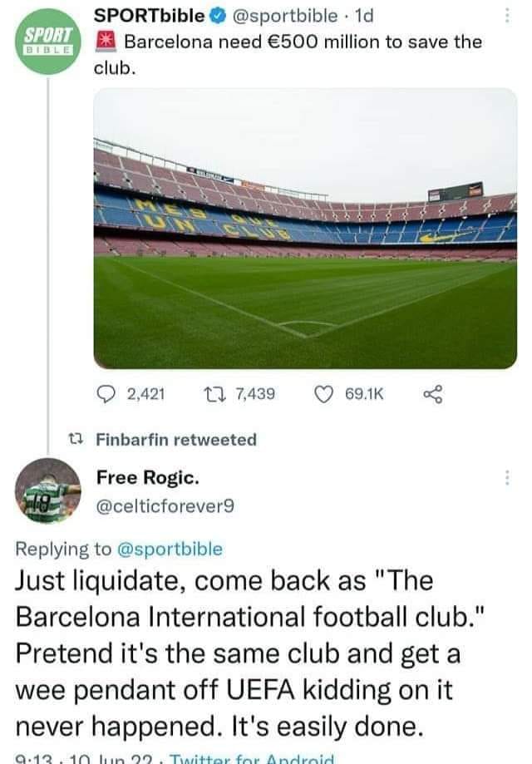
Task: Click the 7,439 retweets count
Action: click(255, 392)
